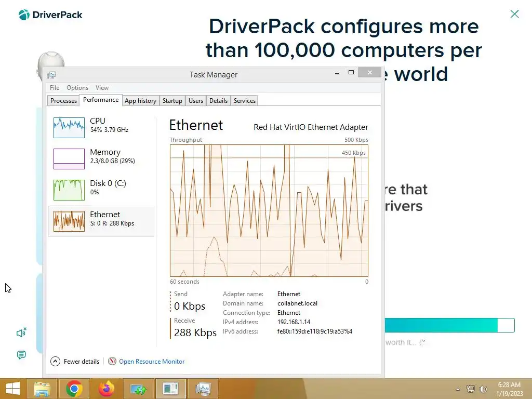Screen dimensions: 532x399
Task: Close the Task Manager window
Action: pyautogui.click(x=369, y=73)
